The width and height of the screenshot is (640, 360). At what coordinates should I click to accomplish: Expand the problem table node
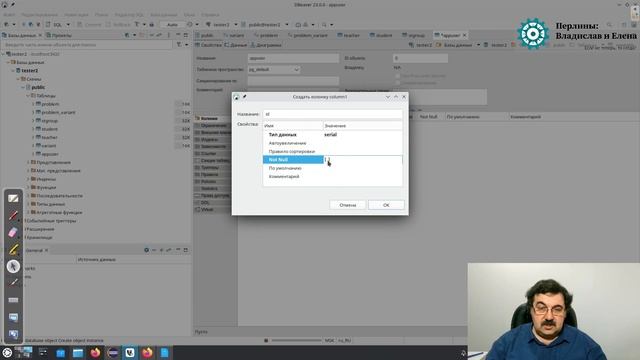tap(33, 104)
